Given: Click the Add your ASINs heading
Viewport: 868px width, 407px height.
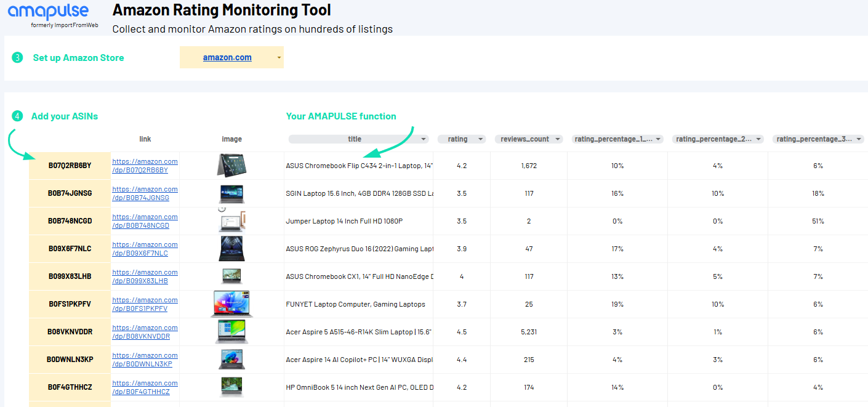Looking at the screenshot, I should click(x=65, y=116).
